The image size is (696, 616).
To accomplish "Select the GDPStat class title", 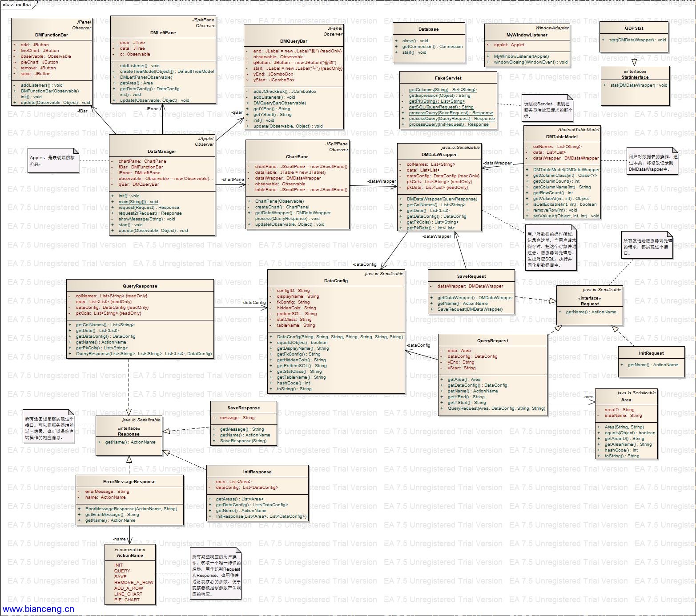I will pos(634,28).
